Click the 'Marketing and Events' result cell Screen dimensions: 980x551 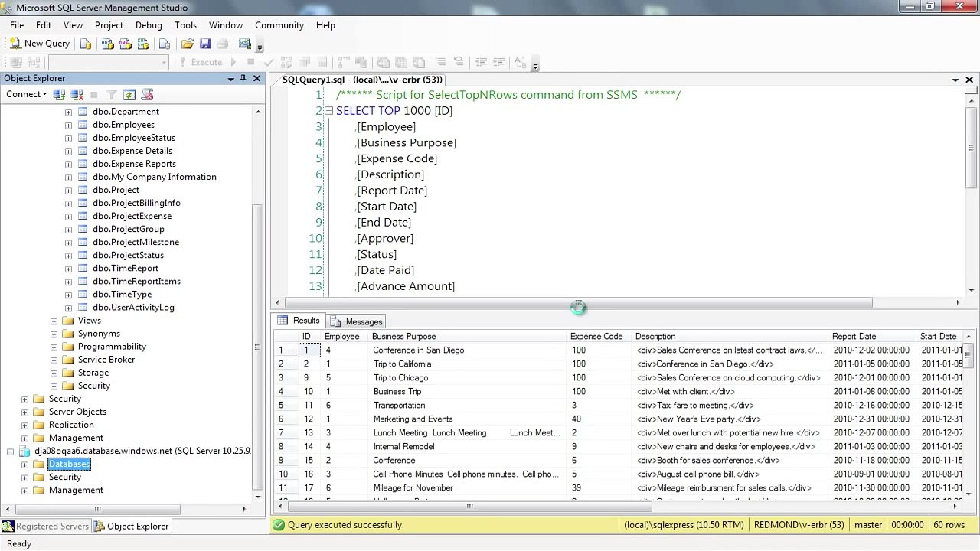pyautogui.click(x=468, y=419)
